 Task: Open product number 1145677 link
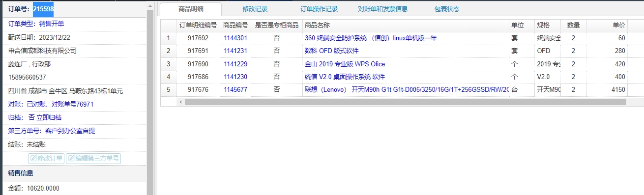[x=235, y=89]
